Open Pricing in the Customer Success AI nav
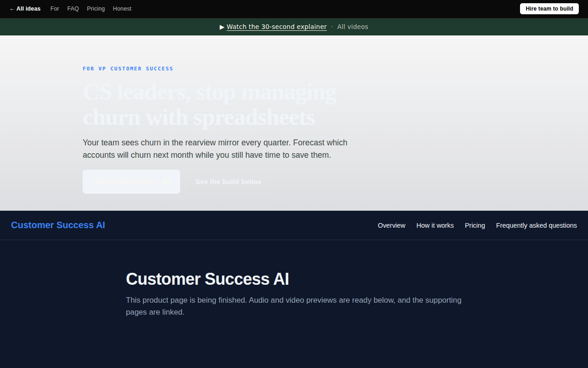Viewport: 588px width, 368px height. click(475, 225)
